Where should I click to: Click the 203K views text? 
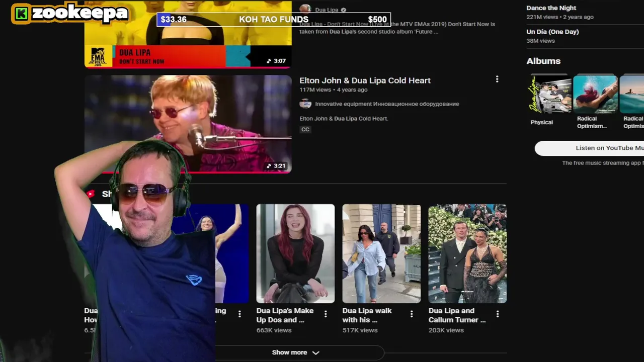tap(446, 330)
